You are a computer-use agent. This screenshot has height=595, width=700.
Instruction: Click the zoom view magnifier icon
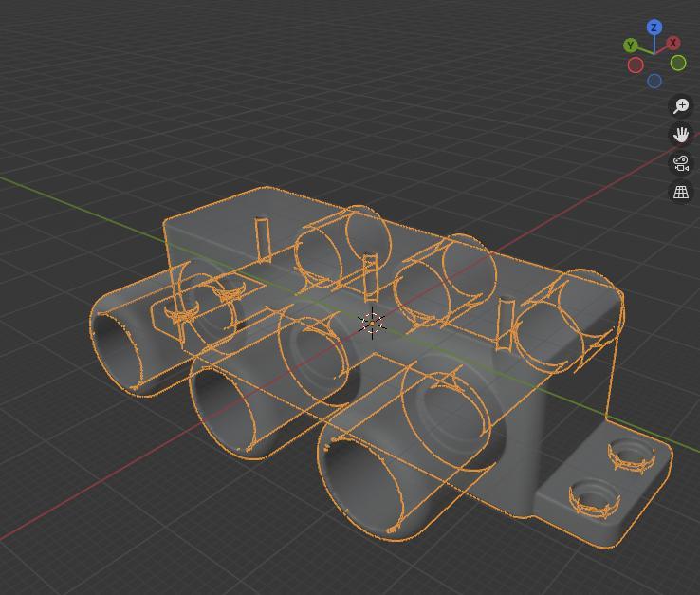click(681, 106)
